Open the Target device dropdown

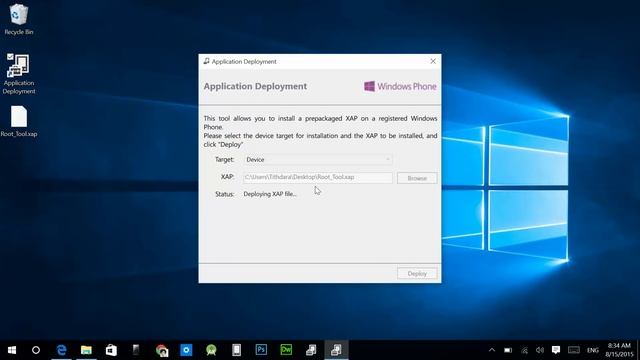pos(318,160)
